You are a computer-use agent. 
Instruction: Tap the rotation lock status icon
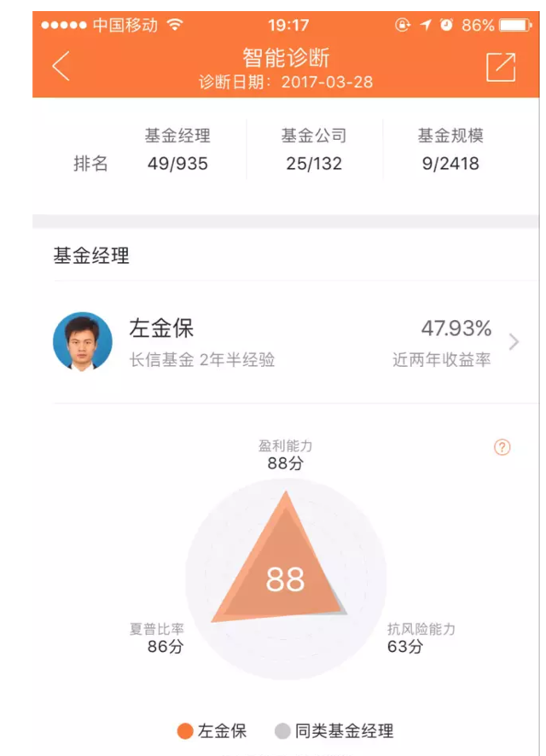click(403, 25)
